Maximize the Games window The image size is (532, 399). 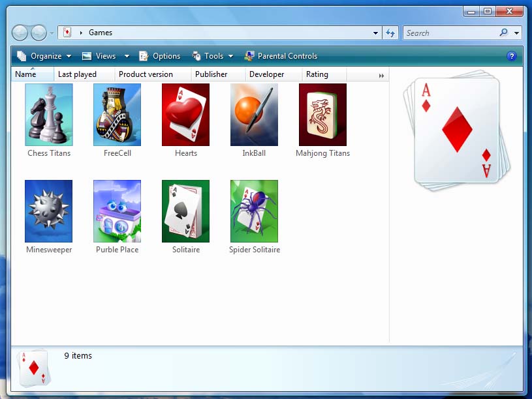tap(488, 12)
